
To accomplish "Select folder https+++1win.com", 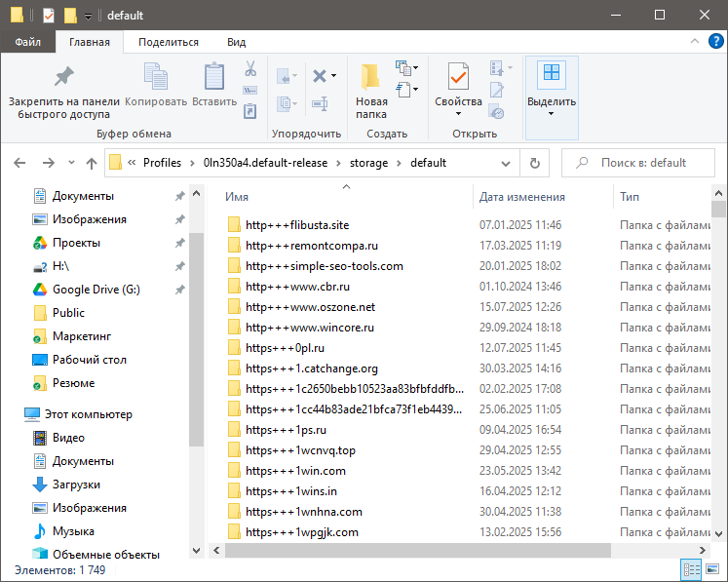I will click(x=295, y=471).
